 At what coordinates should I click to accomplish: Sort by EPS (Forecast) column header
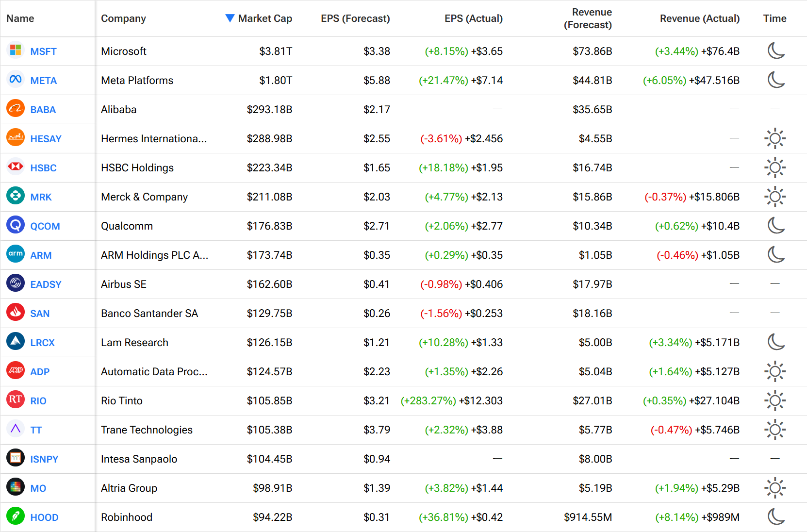pos(355,18)
